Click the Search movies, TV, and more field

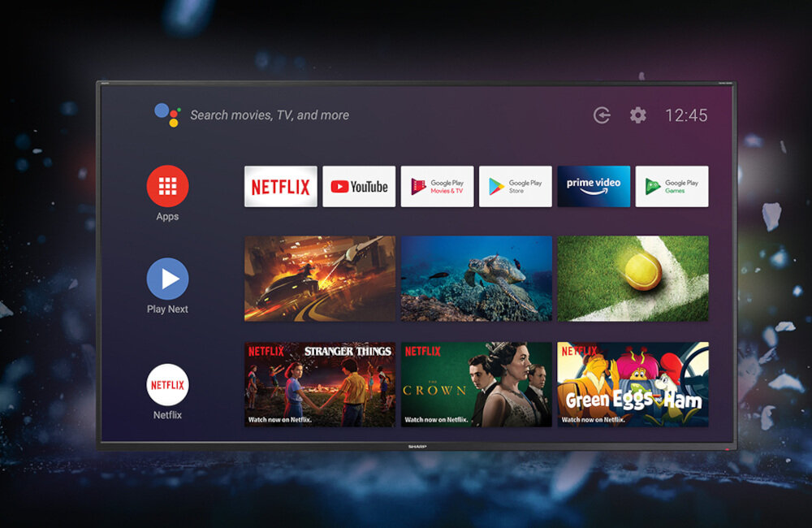pyautogui.click(x=268, y=115)
